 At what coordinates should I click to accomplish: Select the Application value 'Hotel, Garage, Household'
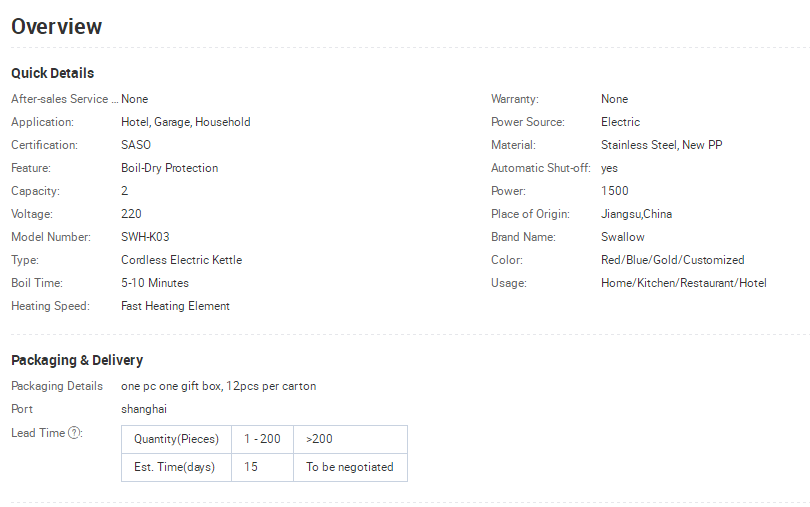(x=185, y=122)
